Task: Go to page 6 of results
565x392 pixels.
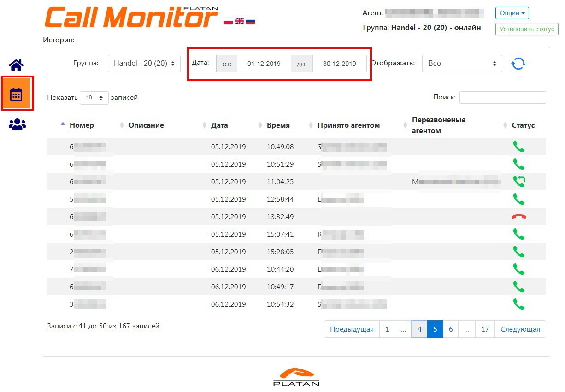Action: 451,329
